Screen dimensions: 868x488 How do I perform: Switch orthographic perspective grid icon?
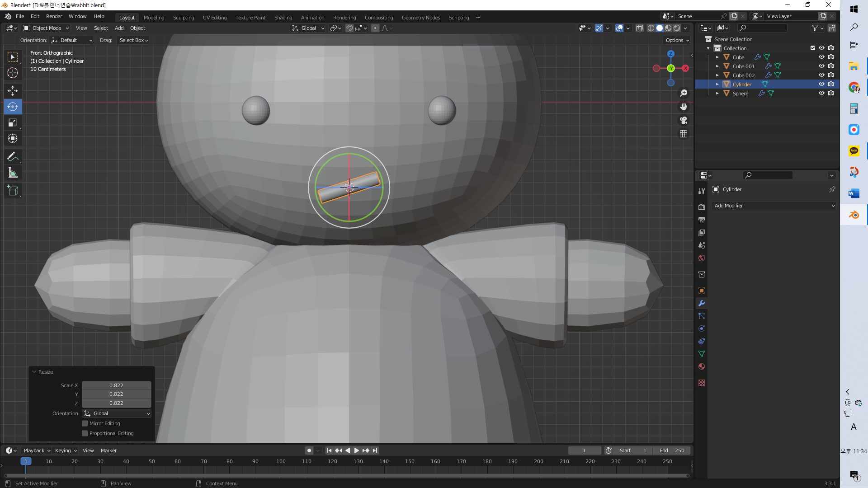point(684,134)
